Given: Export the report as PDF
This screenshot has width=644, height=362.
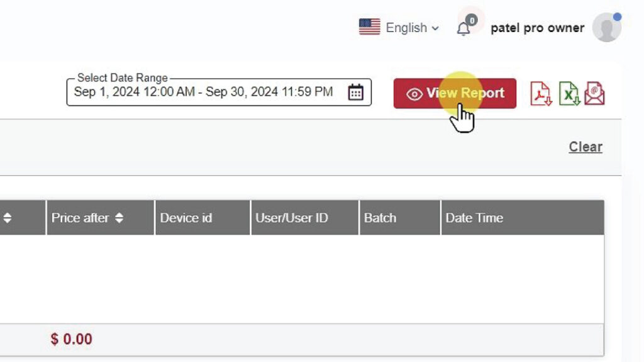Looking at the screenshot, I should 540,94.
